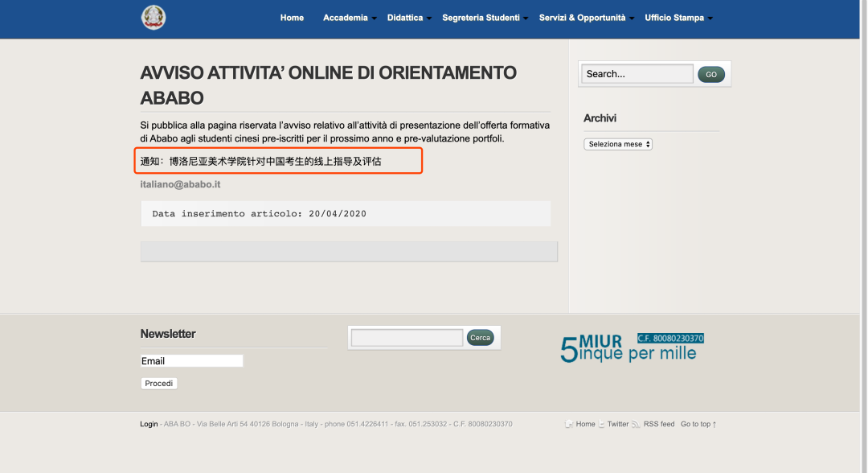Click the italiano@ababo.it email link
Viewport: 868px width, 473px height.
(x=180, y=184)
